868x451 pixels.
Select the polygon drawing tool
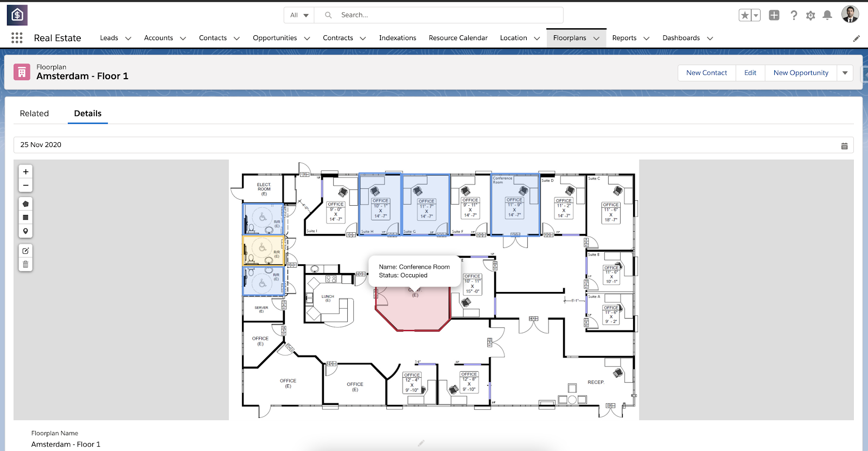[25, 204]
